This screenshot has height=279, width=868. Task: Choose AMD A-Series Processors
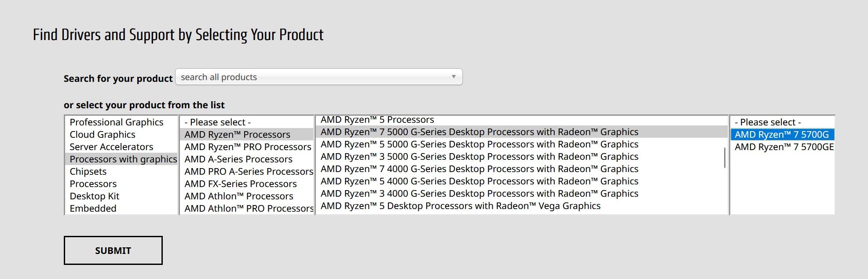[238, 159]
